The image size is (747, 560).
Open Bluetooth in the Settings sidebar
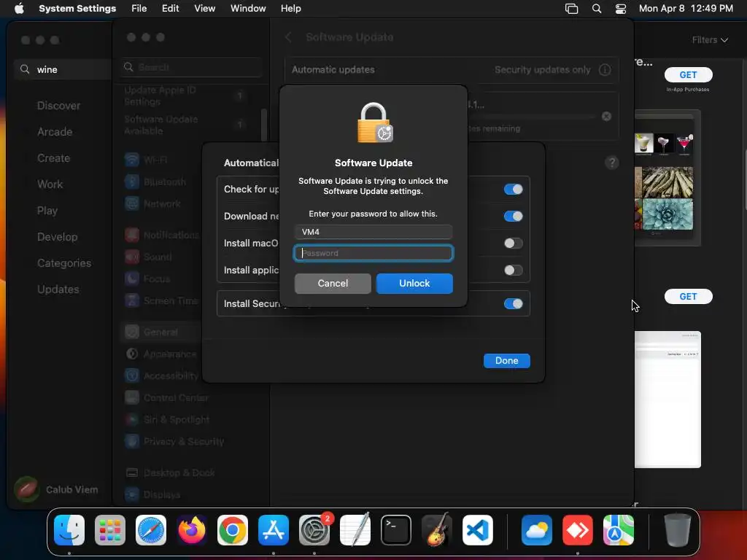[x=155, y=182]
